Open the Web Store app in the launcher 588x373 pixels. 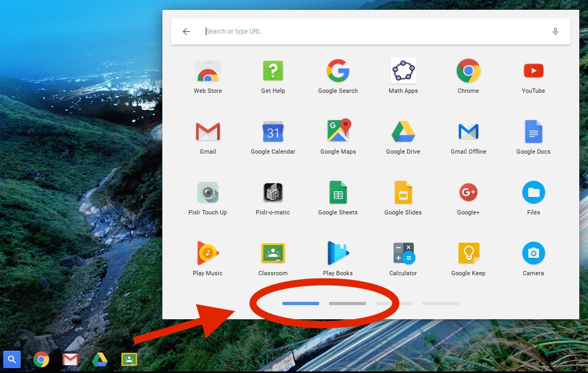coord(208,71)
